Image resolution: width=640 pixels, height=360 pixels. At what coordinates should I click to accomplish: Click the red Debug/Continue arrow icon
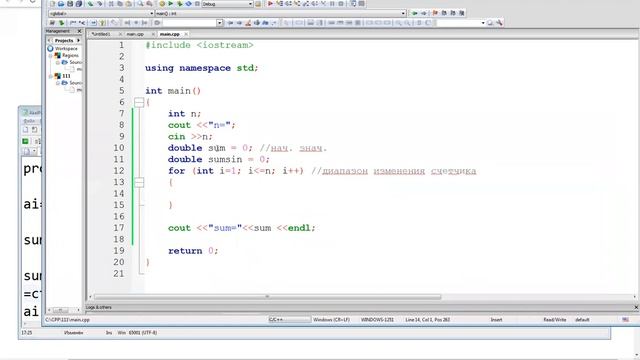(x=270, y=4)
